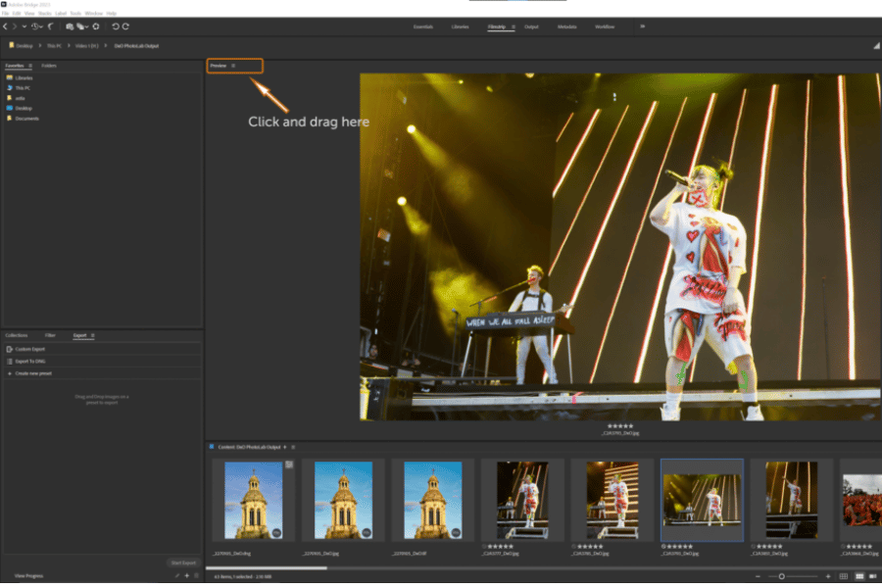Rotate image 90° counterclockwise
The width and height of the screenshot is (882, 588).
pyautogui.click(x=115, y=26)
